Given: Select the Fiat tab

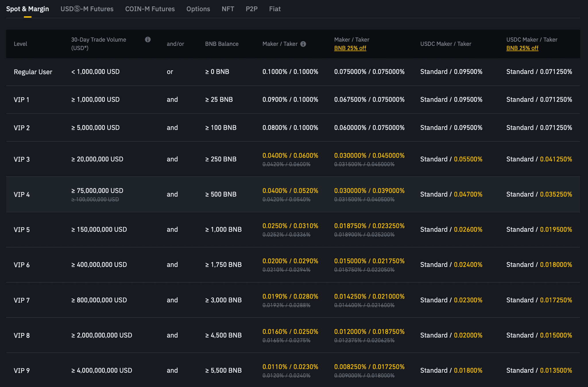Looking at the screenshot, I should pyautogui.click(x=275, y=9).
